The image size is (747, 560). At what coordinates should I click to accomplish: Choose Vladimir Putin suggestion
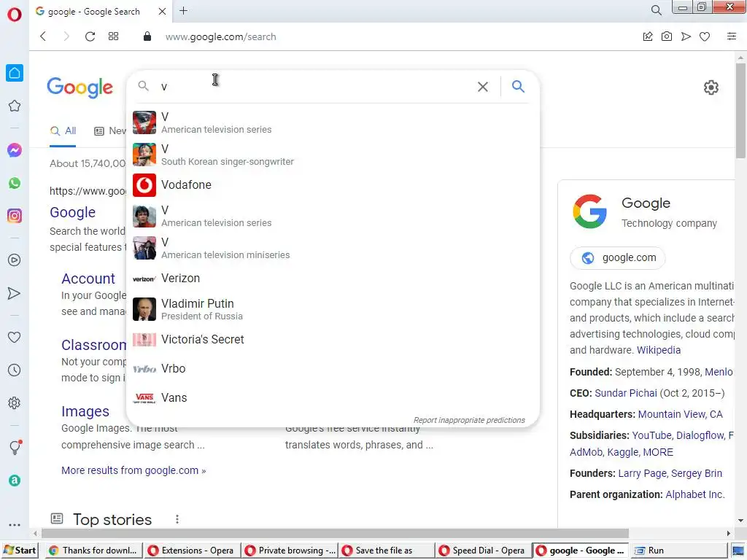[332, 309]
